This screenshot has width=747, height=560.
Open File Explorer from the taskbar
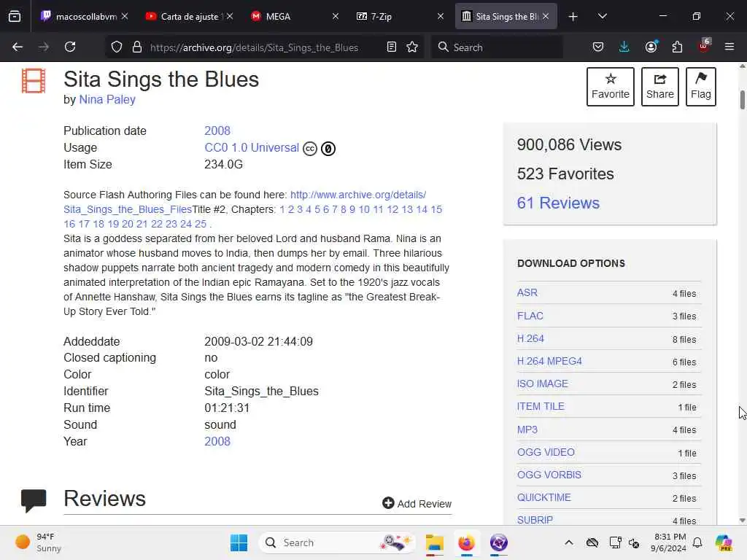[x=435, y=542]
